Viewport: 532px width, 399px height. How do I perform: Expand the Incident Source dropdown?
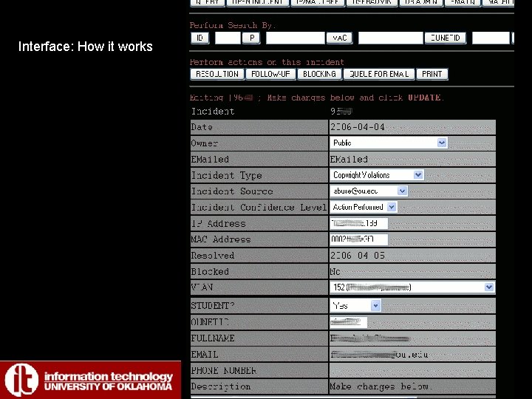[x=369, y=191]
